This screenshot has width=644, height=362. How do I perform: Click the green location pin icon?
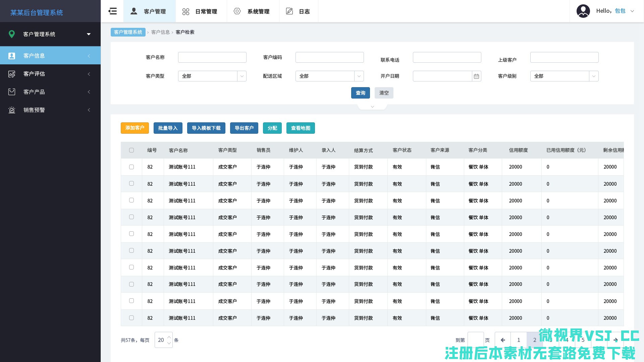(12, 34)
